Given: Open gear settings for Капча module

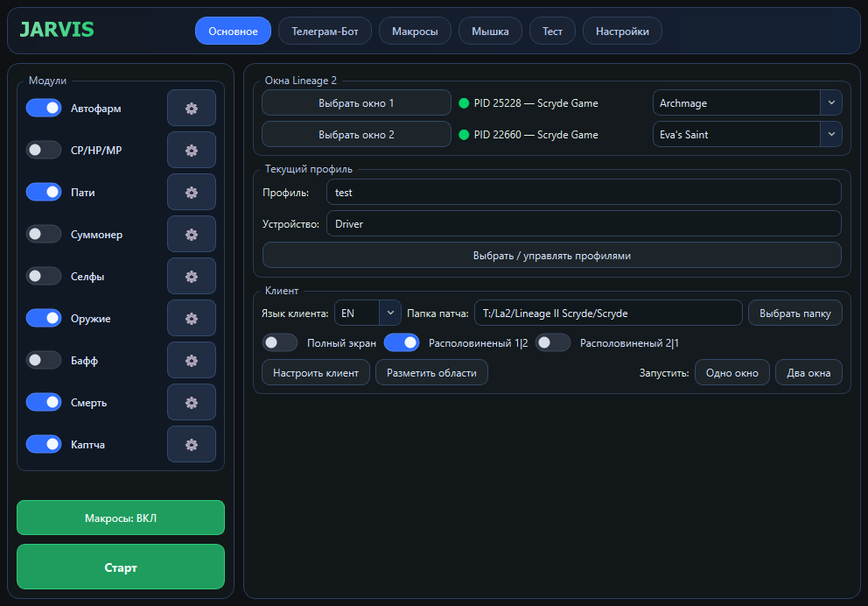Looking at the screenshot, I should [x=191, y=445].
